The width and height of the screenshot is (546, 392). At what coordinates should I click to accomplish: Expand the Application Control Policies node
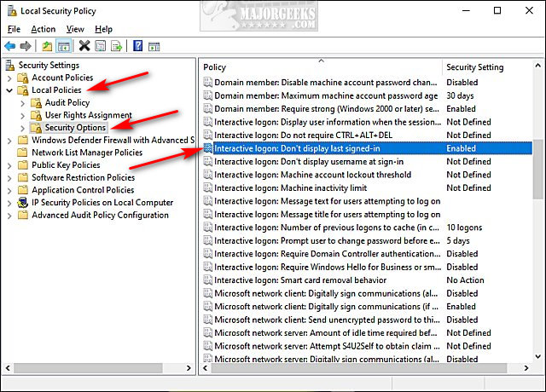[9, 191]
